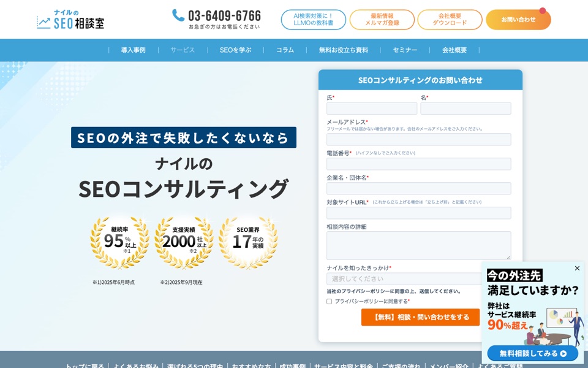This screenshot has width=588, height=368.
Task: Select サービス in navigation bar
Action: pyautogui.click(x=183, y=50)
